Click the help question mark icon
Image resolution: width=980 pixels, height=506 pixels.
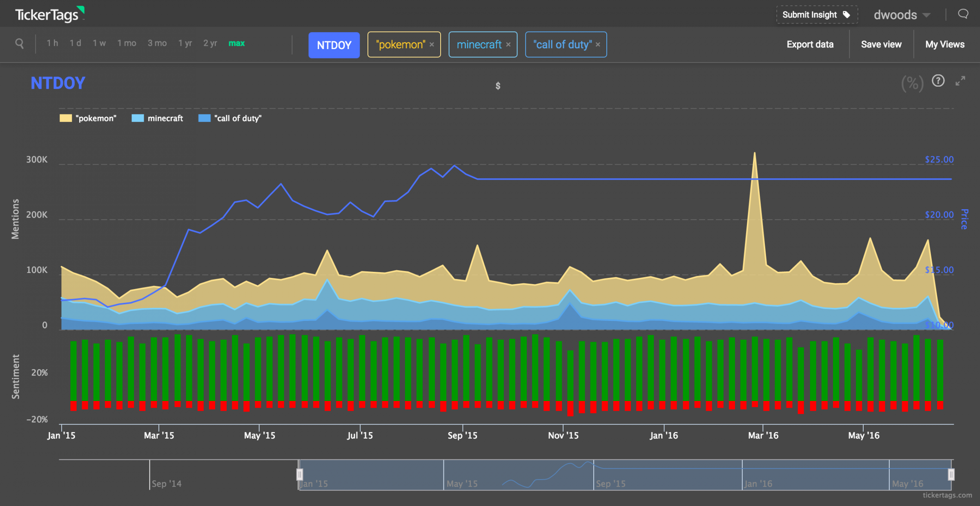tap(938, 81)
